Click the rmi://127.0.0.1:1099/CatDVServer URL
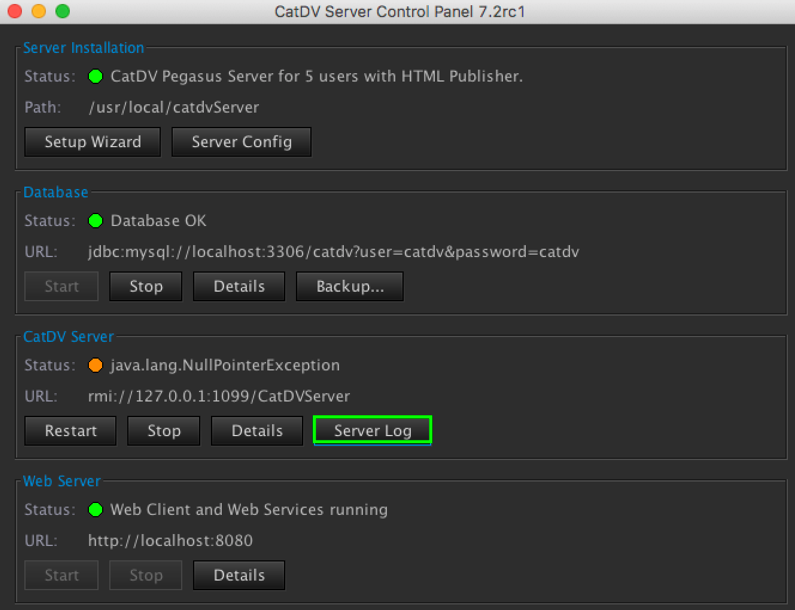Viewport: 795px width, 610px height. (x=219, y=396)
